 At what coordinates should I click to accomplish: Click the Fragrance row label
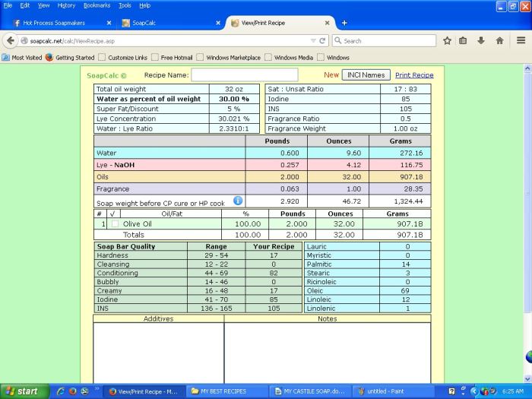(x=112, y=188)
